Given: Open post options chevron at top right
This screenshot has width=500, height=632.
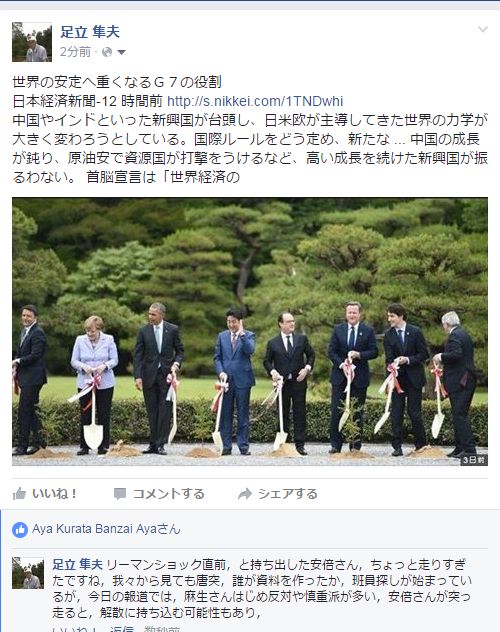Looking at the screenshot, I should tap(483, 29).
